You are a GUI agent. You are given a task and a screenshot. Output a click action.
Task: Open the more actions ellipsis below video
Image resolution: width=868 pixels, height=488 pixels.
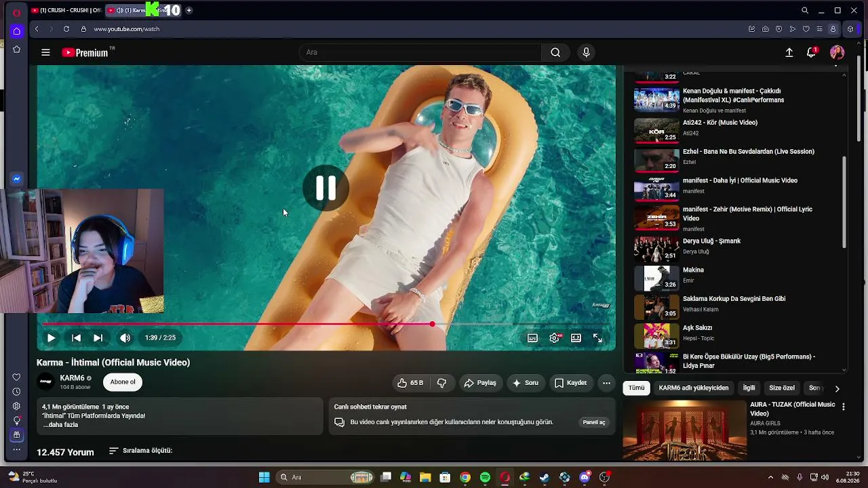click(x=607, y=383)
